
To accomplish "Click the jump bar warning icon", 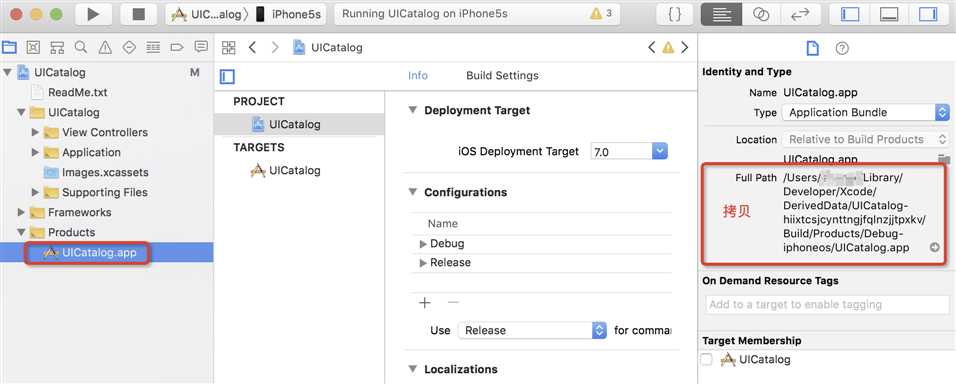I will tap(668, 48).
